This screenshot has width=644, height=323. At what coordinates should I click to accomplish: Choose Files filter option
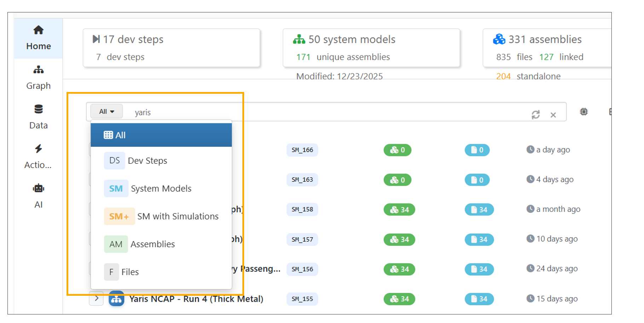pyautogui.click(x=130, y=272)
